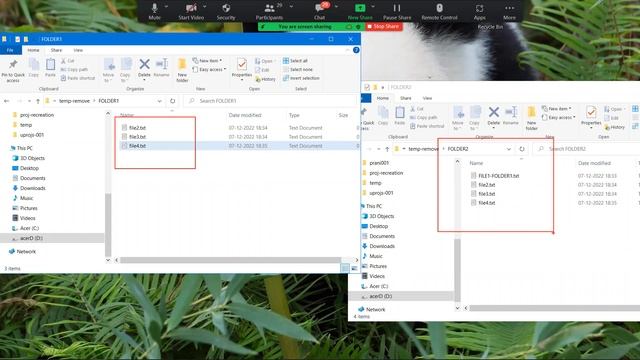Image resolution: width=640 pixels, height=360 pixels.
Task: Select Home tab in FOLDER2 window
Action: click(x=382, y=98)
